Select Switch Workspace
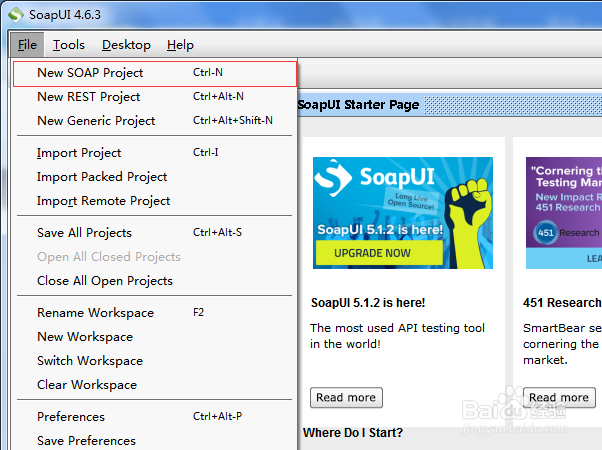The height and width of the screenshot is (450, 602). pyautogui.click(x=155, y=361)
